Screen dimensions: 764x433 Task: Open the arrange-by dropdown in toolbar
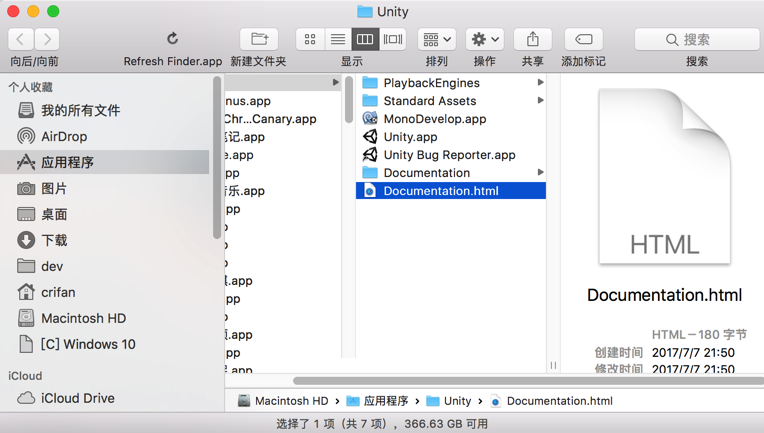pyautogui.click(x=437, y=39)
